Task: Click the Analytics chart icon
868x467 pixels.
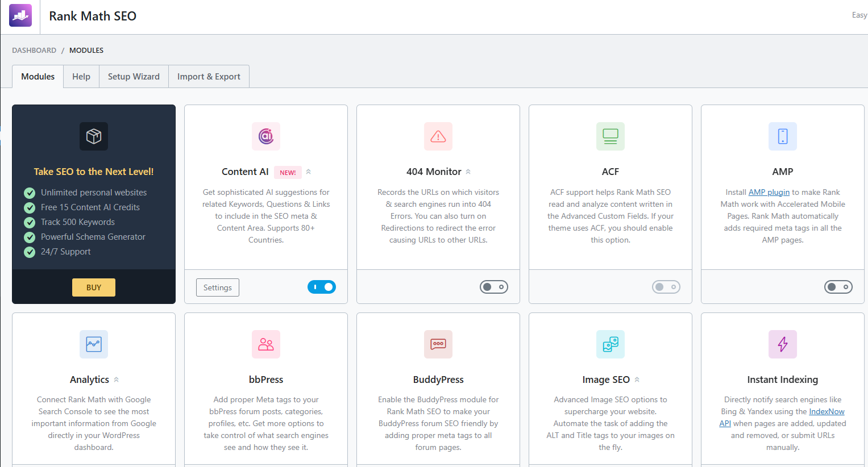Action: click(94, 344)
